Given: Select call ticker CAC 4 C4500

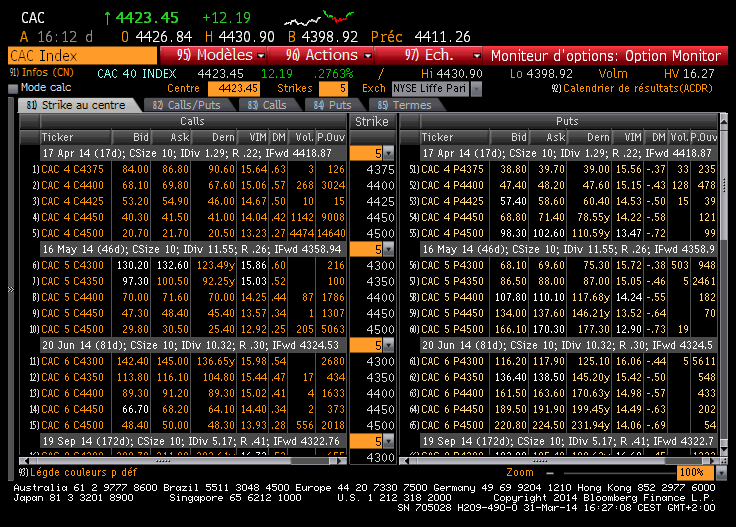Looking at the screenshot, I should point(72,233).
